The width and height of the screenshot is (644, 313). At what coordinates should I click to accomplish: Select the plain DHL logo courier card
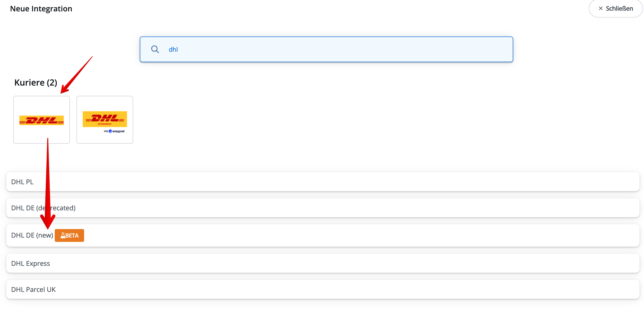coord(41,120)
